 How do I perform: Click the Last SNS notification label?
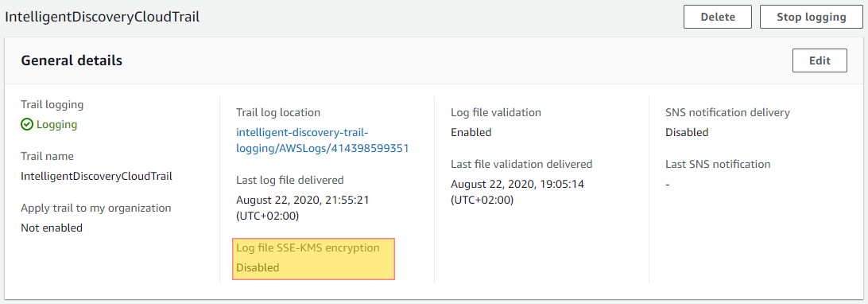[718, 164]
